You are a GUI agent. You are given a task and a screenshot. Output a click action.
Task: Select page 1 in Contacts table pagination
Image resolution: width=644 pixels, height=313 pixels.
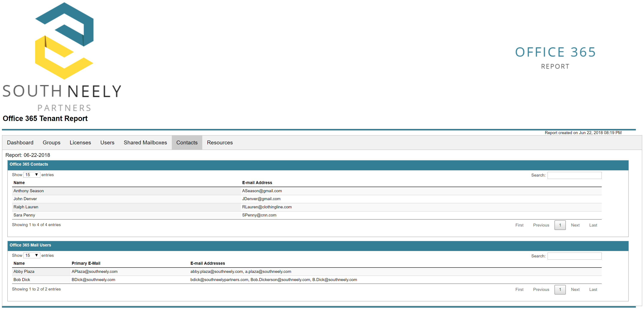pyautogui.click(x=560, y=225)
